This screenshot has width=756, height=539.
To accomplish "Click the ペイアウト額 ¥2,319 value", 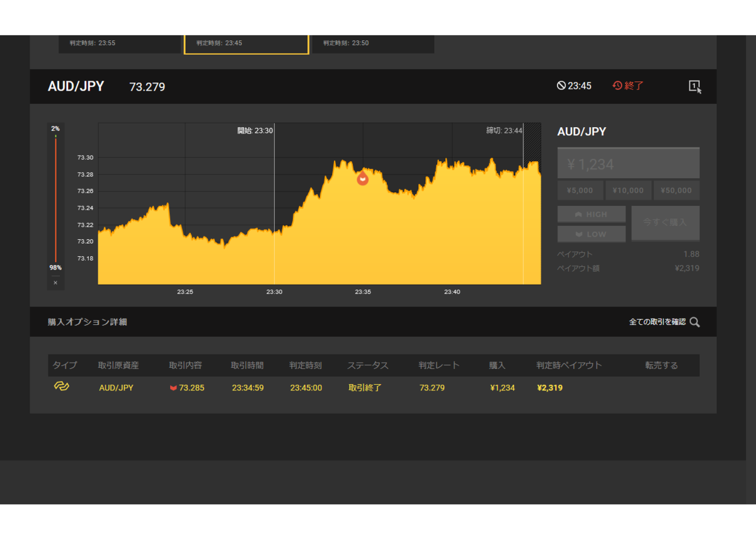I will (x=687, y=268).
